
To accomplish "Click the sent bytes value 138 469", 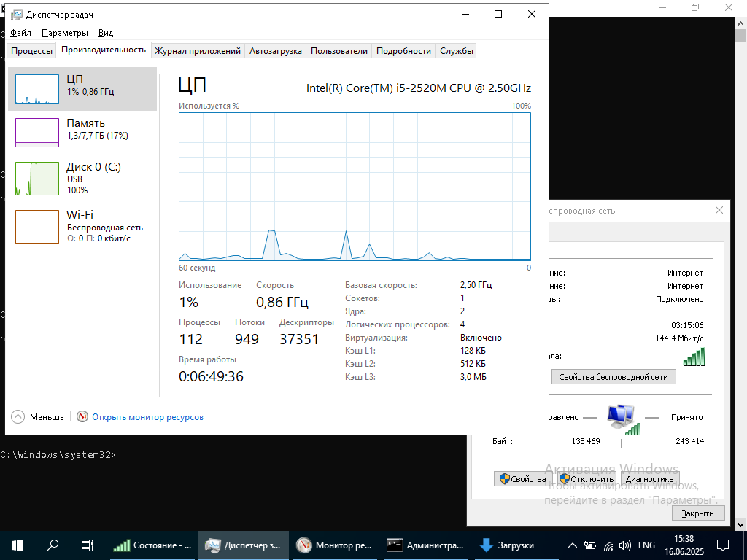I will (586, 441).
